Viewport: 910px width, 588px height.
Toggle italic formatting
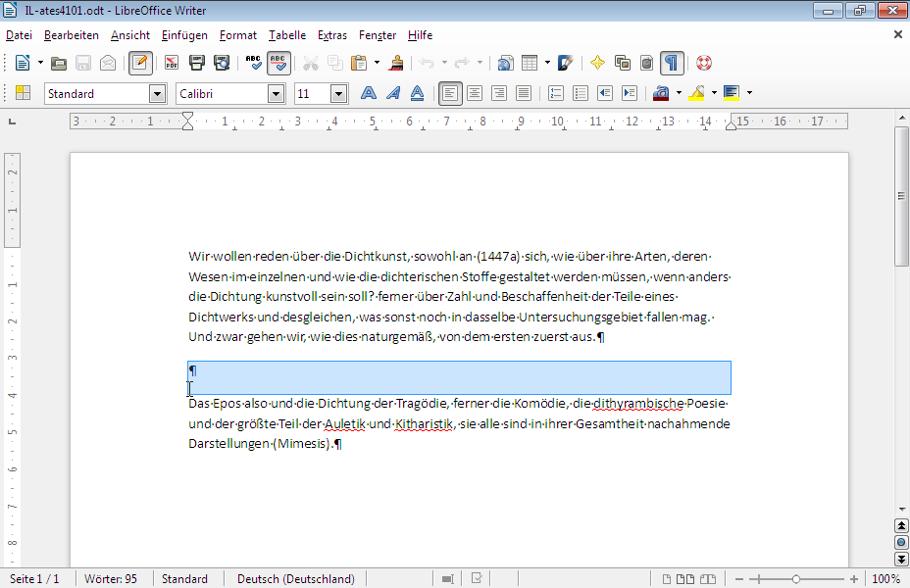[x=393, y=93]
